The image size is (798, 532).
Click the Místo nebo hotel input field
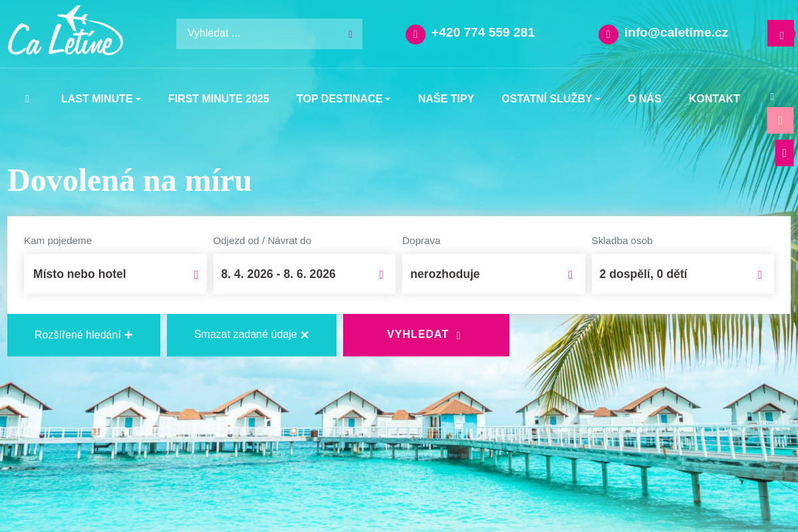[x=115, y=274]
